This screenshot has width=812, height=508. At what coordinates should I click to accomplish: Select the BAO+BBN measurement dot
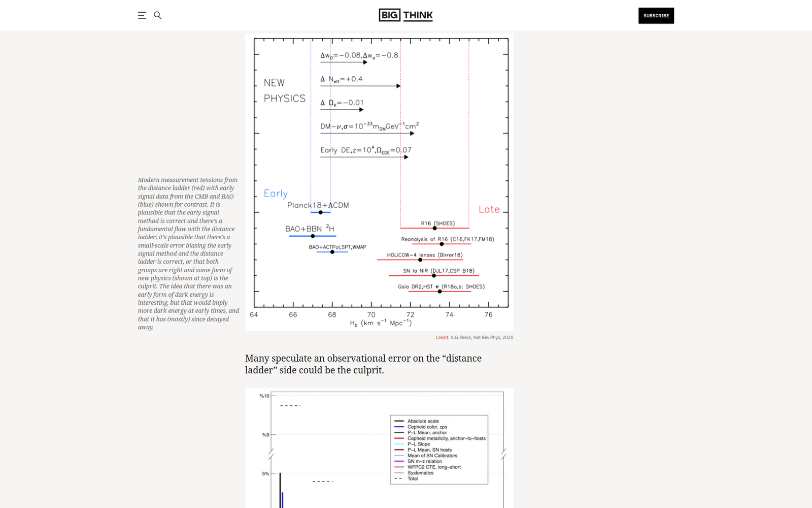313,236
